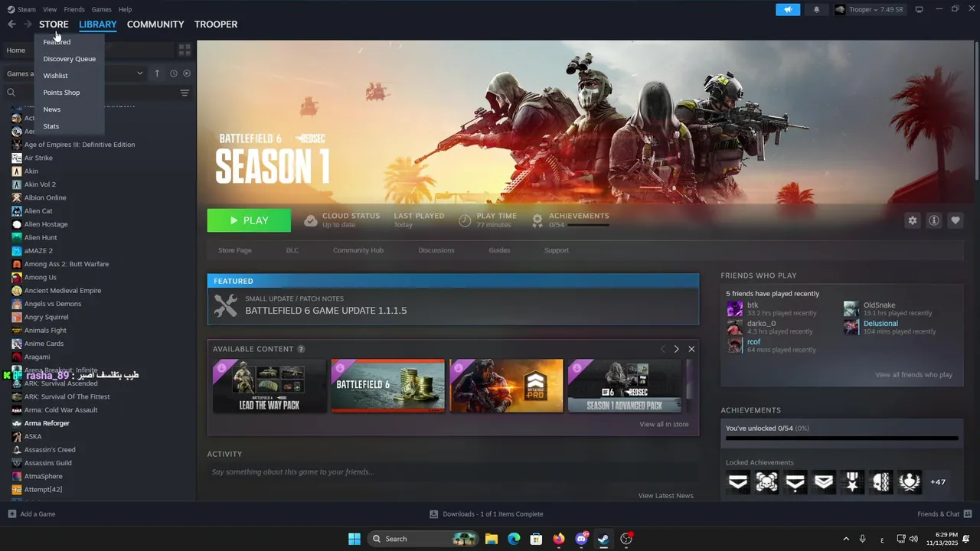Open OldSnake friend avatar
980x551 pixels.
tap(851, 308)
